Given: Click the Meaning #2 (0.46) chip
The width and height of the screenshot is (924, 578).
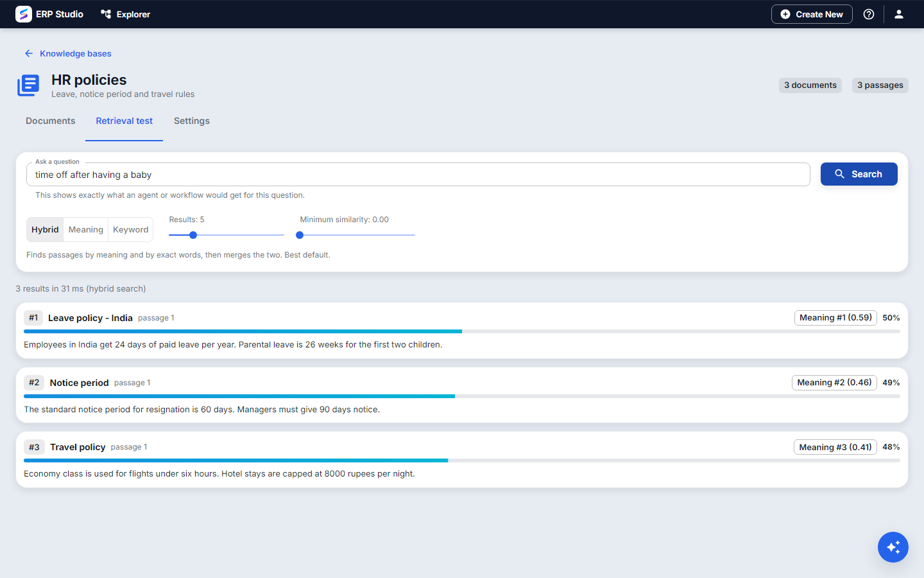Looking at the screenshot, I should (834, 383).
